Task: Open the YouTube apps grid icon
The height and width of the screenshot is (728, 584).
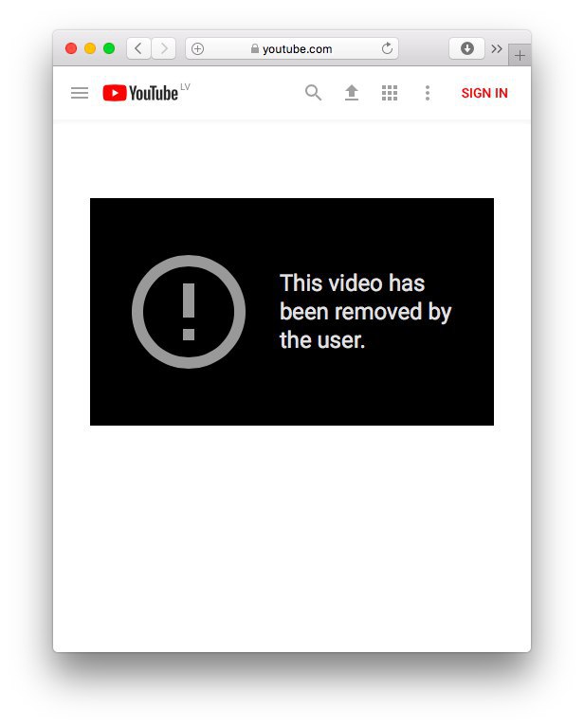Action: coord(390,93)
